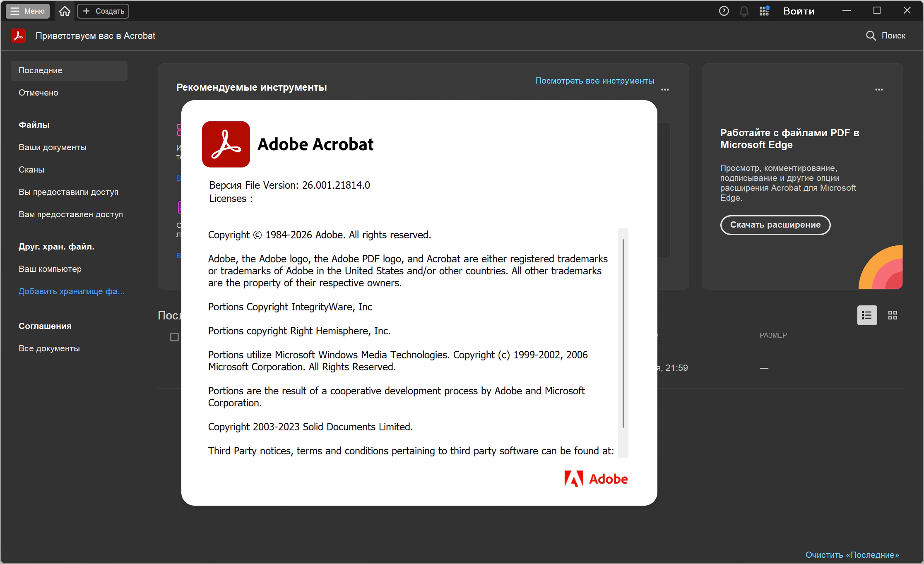Switch to list view icon
The width and height of the screenshot is (924, 564).
click(x=867, y=315)
